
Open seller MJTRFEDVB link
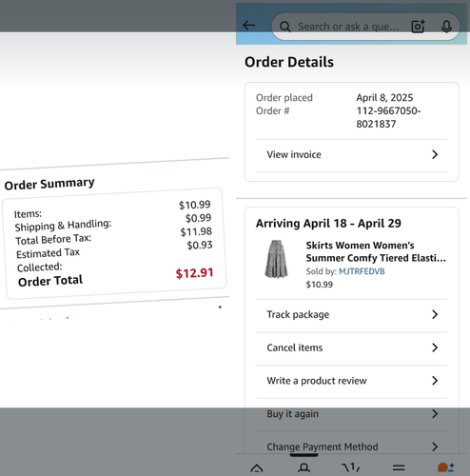362,271
